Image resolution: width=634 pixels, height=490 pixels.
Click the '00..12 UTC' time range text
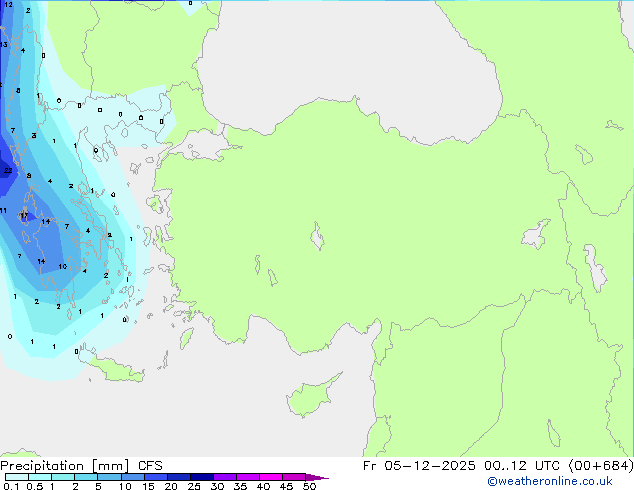[x=522, y=466]
